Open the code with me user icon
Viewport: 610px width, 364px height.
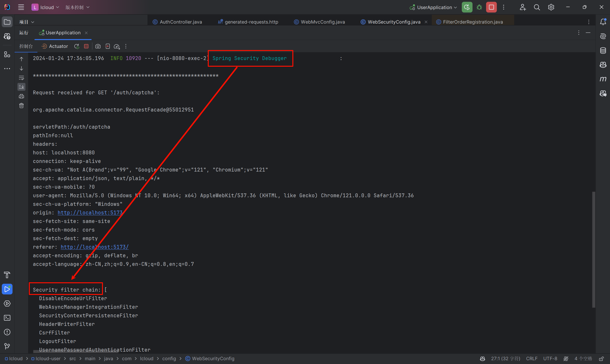tap(523, 7)
